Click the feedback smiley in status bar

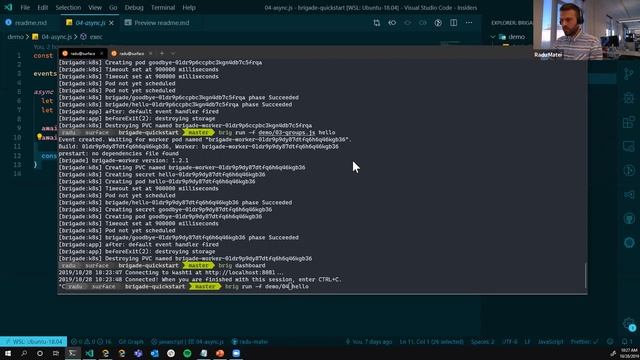tap(610, 342)
